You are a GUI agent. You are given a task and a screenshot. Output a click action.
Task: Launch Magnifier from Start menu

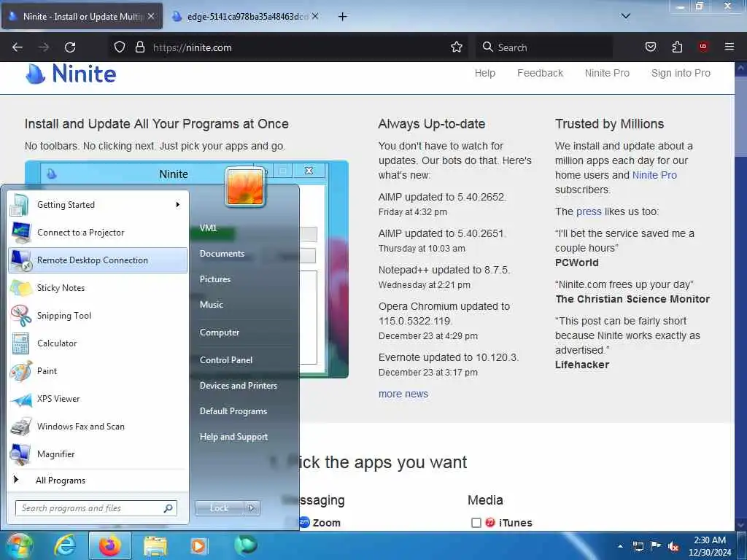[98, 454]
